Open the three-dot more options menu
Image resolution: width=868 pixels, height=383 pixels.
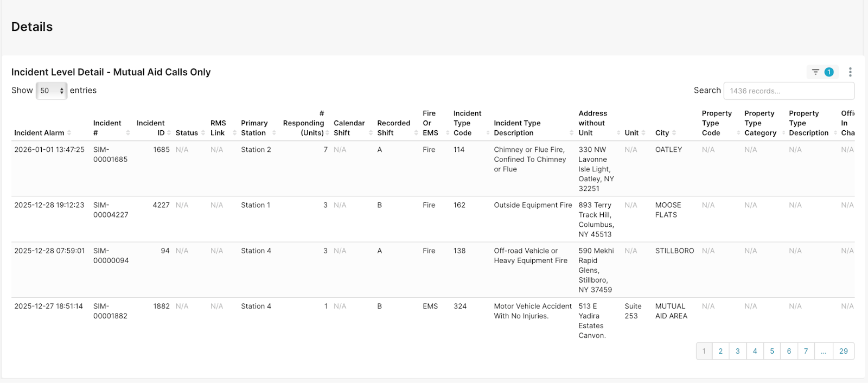coord(850,72)
